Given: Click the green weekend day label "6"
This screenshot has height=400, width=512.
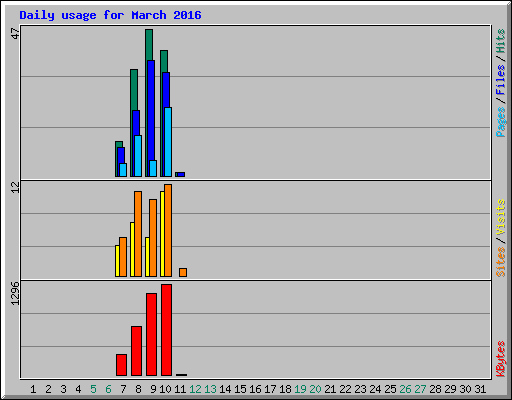Looking at the screenshot, I should pyautogui.click(x=108, y=389).
